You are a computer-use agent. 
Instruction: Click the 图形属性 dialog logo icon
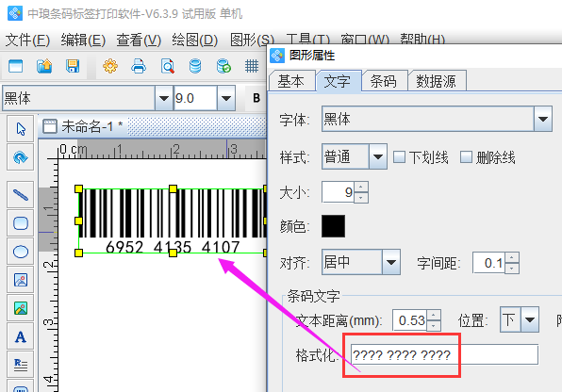point(277,56)
